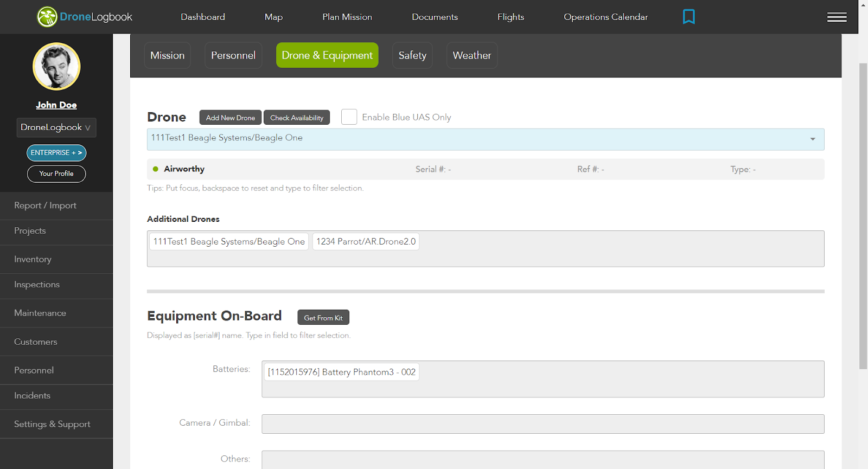Open Personnel in the sidebar menu
Screen dimensions: 868x469
click(56, 370)
